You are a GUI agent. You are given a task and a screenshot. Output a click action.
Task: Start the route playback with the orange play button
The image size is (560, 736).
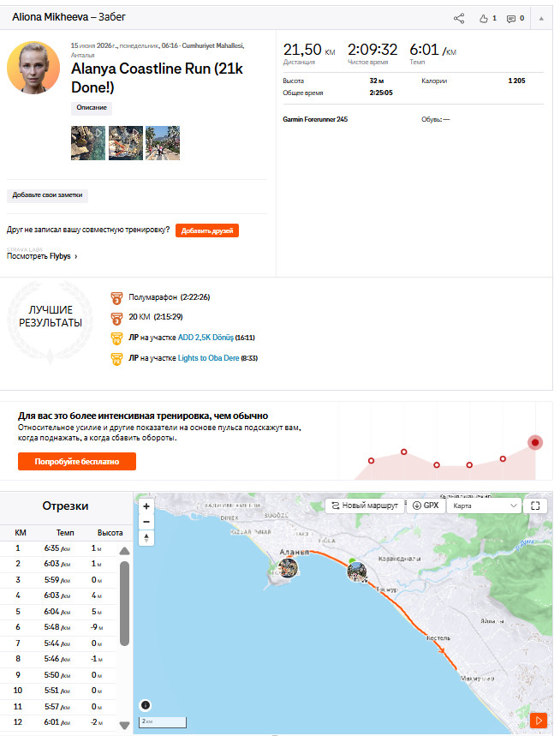(x=539, y=720)
